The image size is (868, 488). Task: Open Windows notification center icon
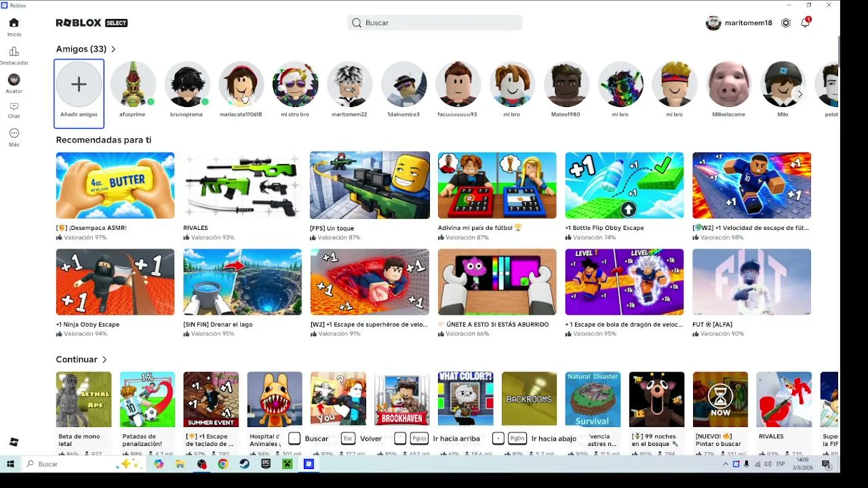826,464
